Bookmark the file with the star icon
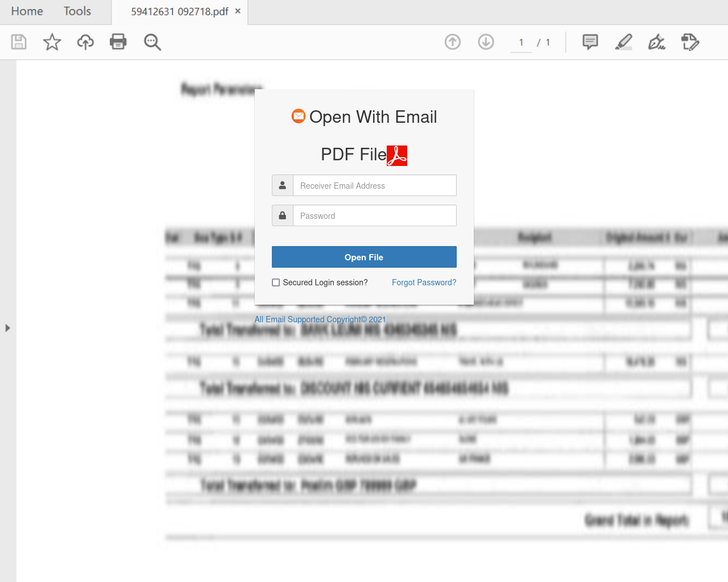 52,42
